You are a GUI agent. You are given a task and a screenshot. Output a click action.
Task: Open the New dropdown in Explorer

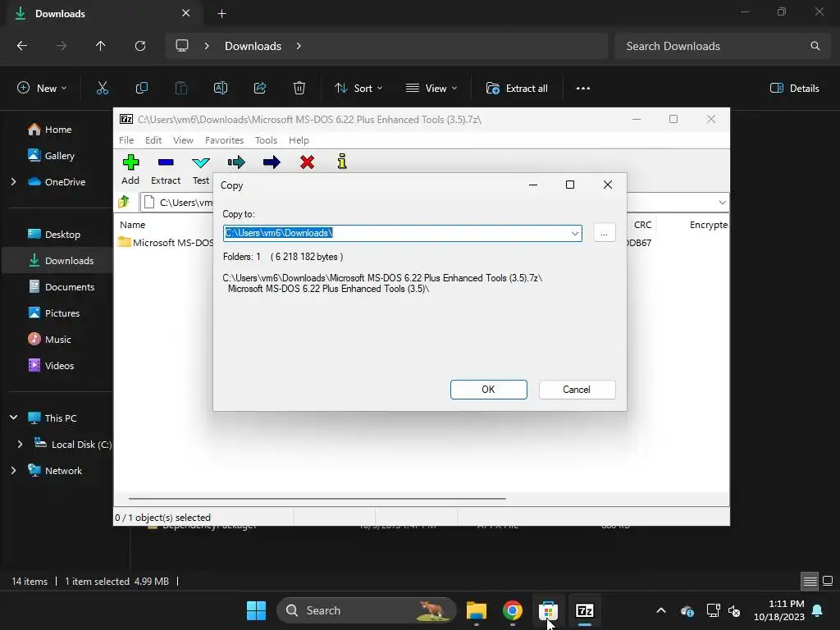[42, 89]
